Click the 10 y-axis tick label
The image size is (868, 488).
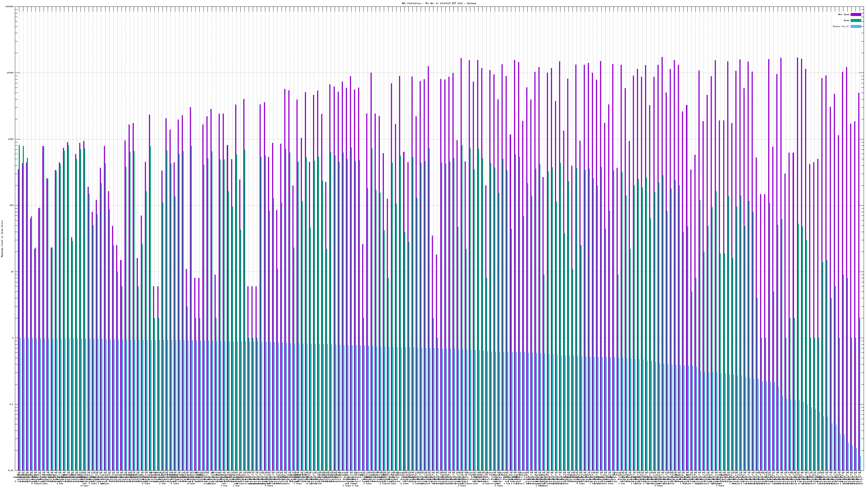click(12, 272)
